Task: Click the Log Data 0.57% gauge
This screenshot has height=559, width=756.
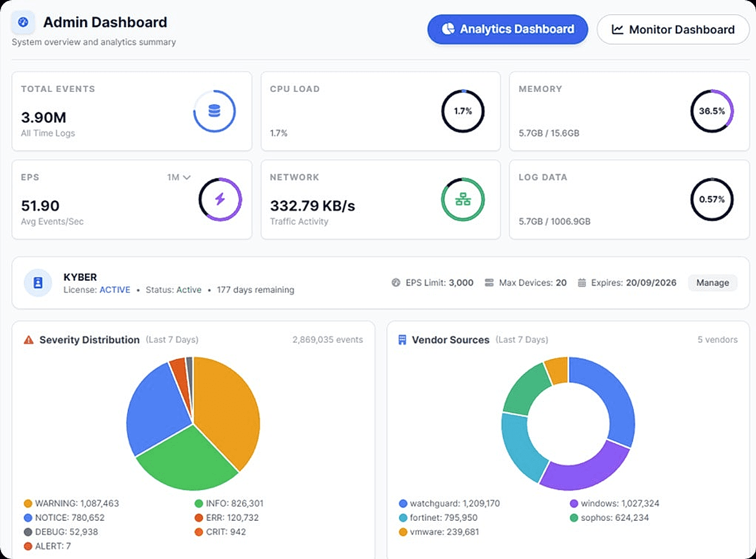Action: (x=712, y=199)
